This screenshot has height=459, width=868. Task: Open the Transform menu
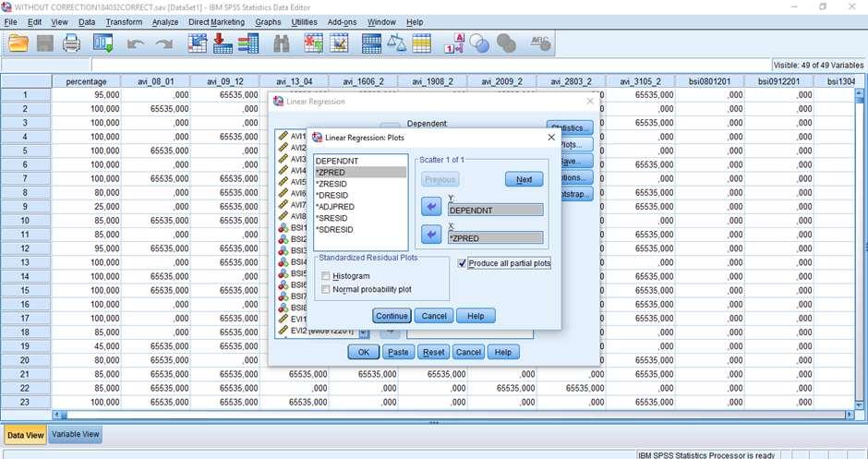pos(124,22)
